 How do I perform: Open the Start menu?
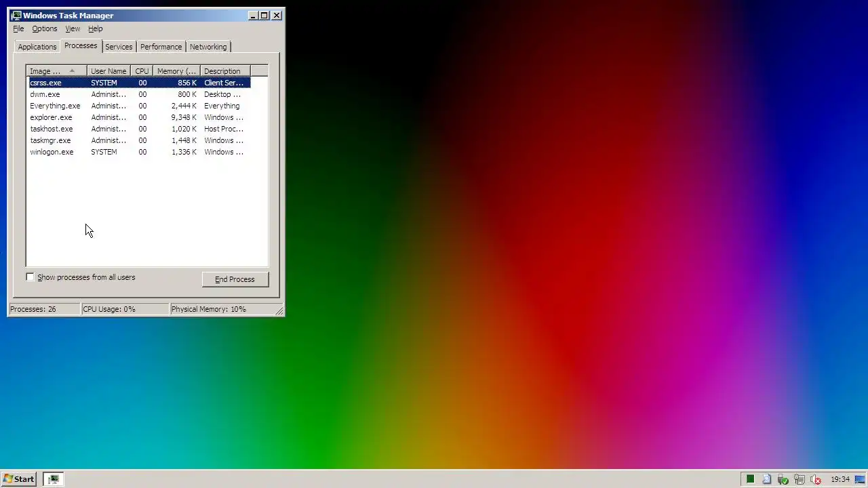(x=19, y=479)
